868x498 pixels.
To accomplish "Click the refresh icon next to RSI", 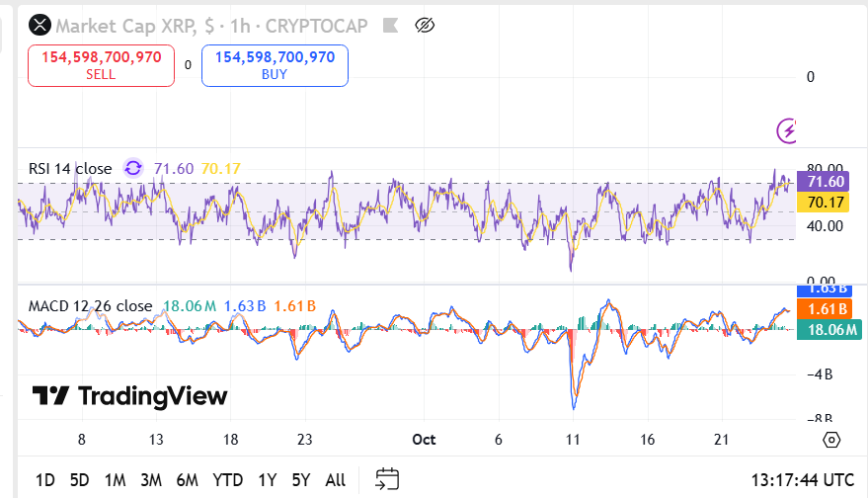I will (133, 169).
